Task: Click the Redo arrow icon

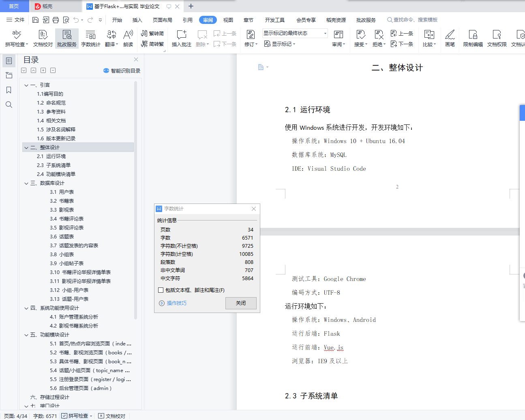Action: 90,20
